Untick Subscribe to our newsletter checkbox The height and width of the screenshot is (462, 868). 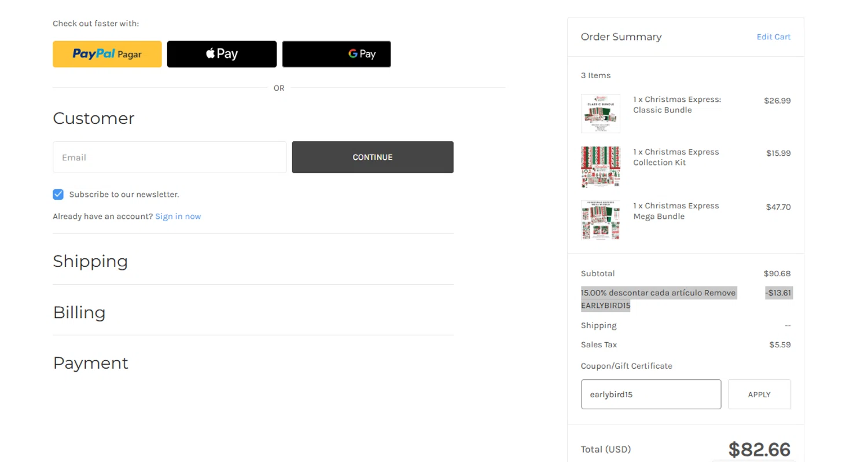[x=58, y=194]
